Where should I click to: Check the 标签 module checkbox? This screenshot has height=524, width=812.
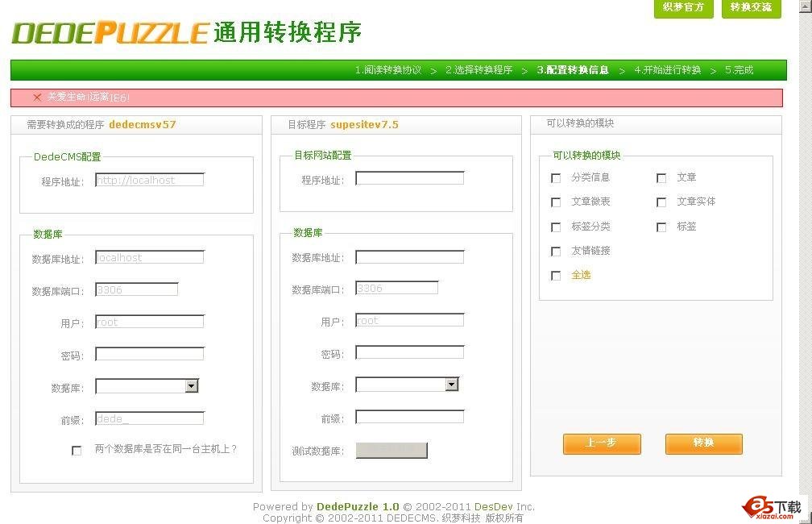point(661,227)
